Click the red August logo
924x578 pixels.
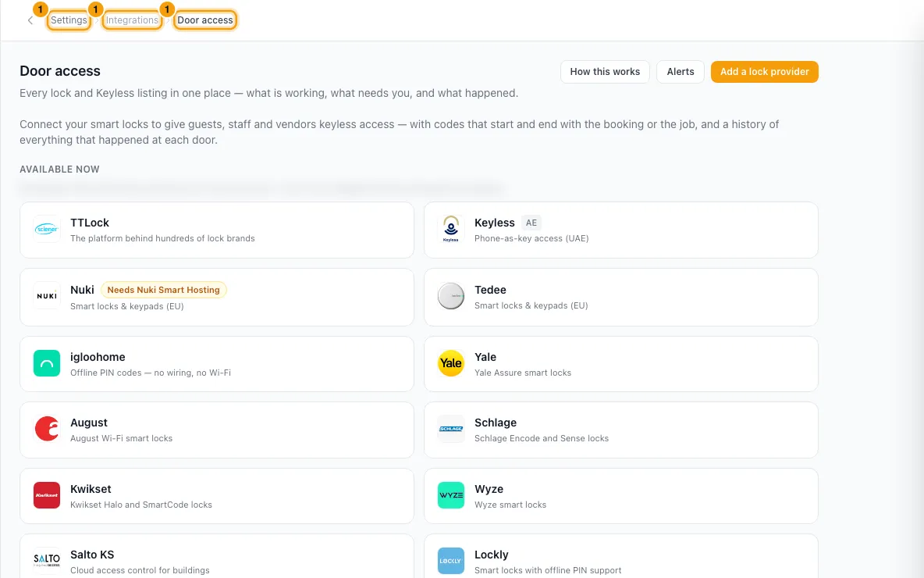coord(47,430)
